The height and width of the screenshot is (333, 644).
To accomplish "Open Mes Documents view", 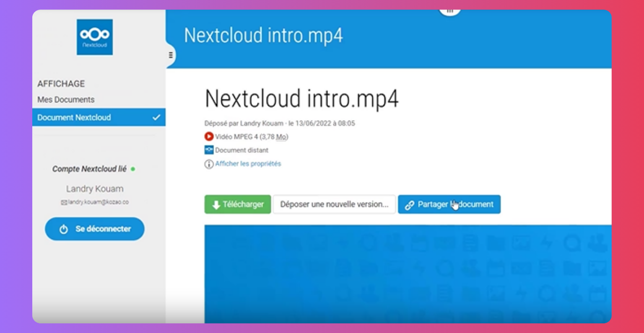I will coord(66,100).
